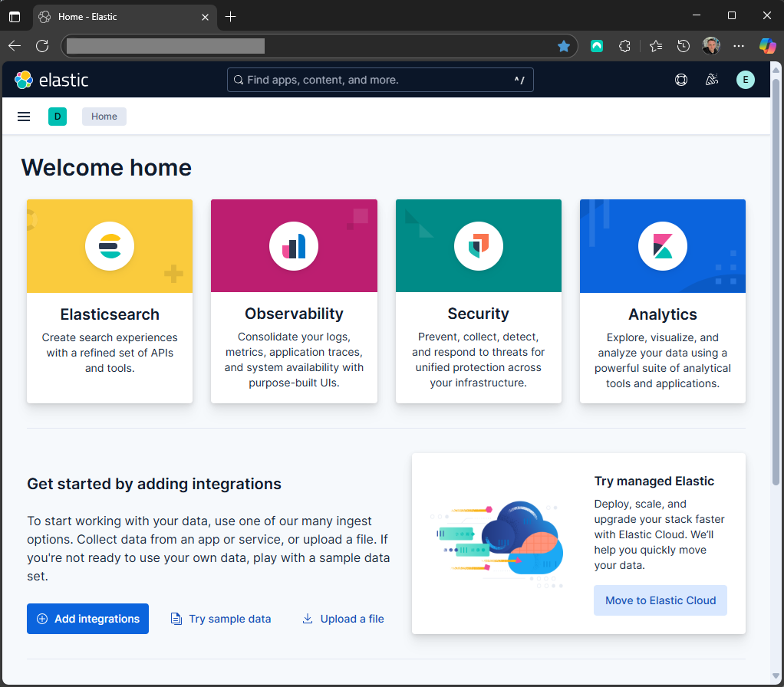
Task: Close the Home - Elastic tab
Action: tap(205, 17)
